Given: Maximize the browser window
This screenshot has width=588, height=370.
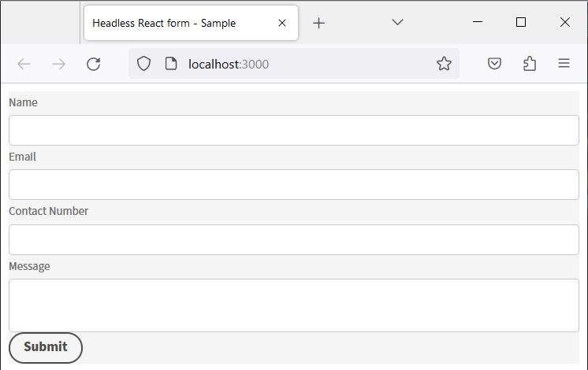Looking at the screenshot, I should (520, 23).
